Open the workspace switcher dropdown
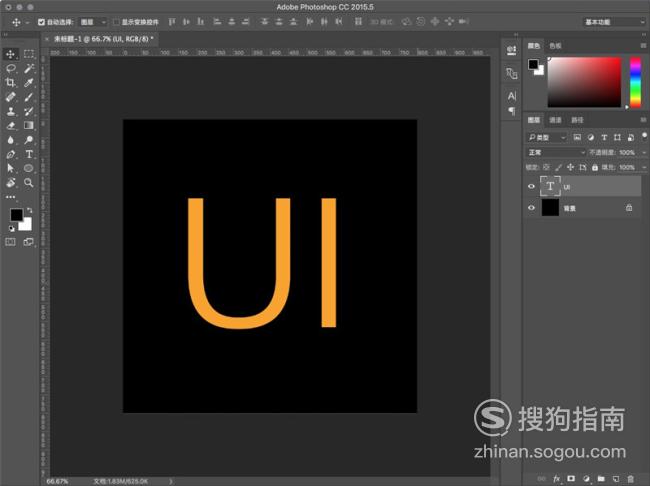 (x=614, y=22)
